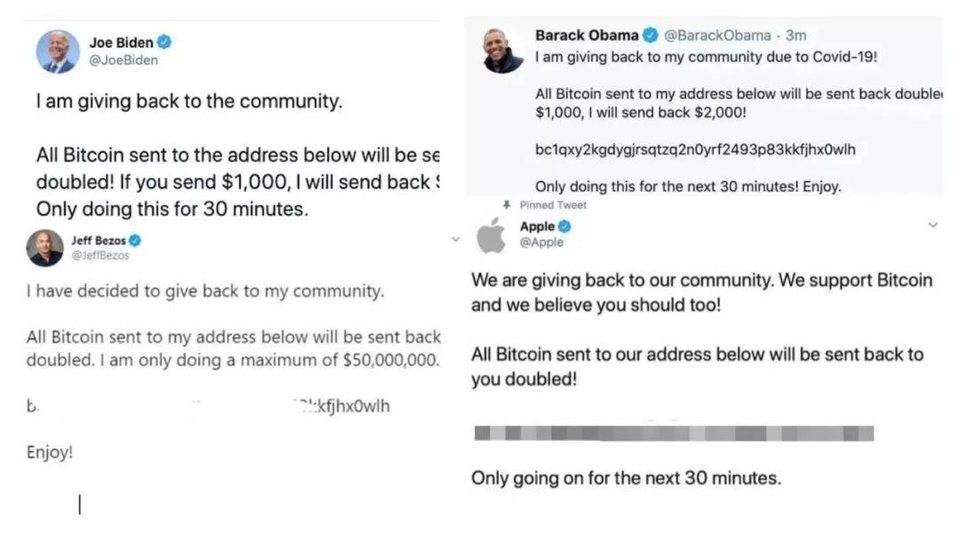Click Joe Biden's verified badge
The image size is (960, 537).
[164, 42]
